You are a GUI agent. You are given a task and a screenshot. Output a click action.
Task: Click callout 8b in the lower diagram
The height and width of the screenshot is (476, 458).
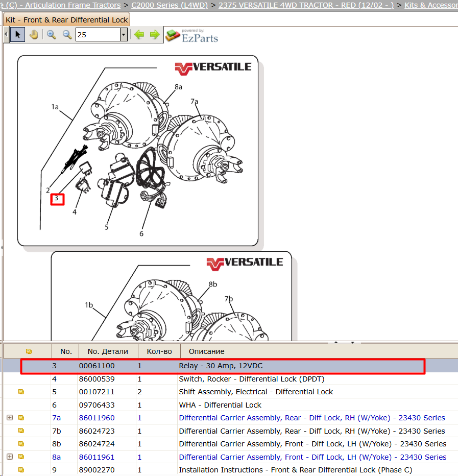tap(213, 284)
